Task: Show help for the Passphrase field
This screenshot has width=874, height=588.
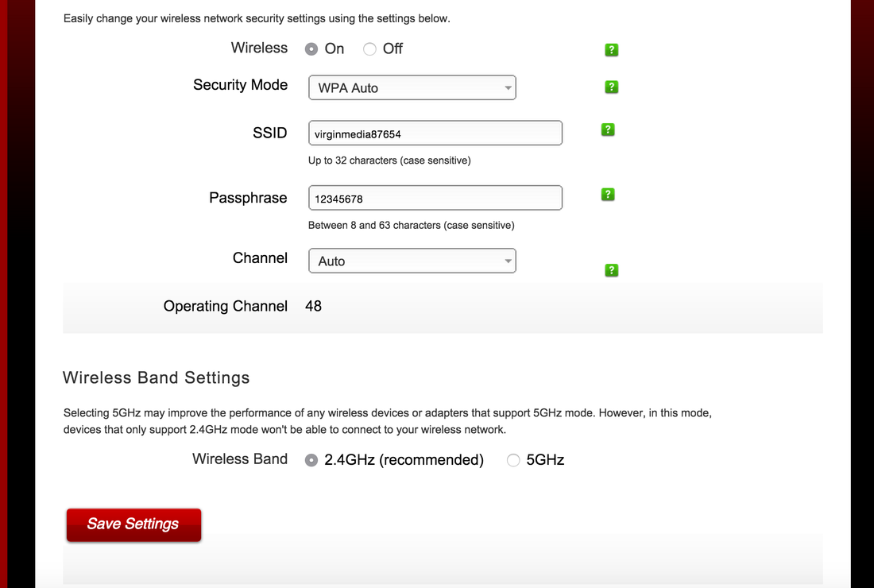Action: coord(608,195)
